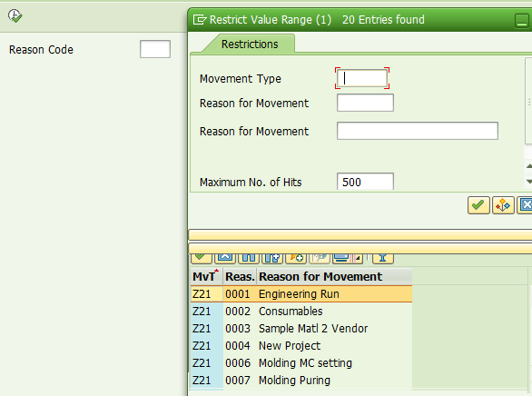Viewport: 532px width, 396px height.
Task: Select the 0004 New Project entry
Action: [301, 346]
